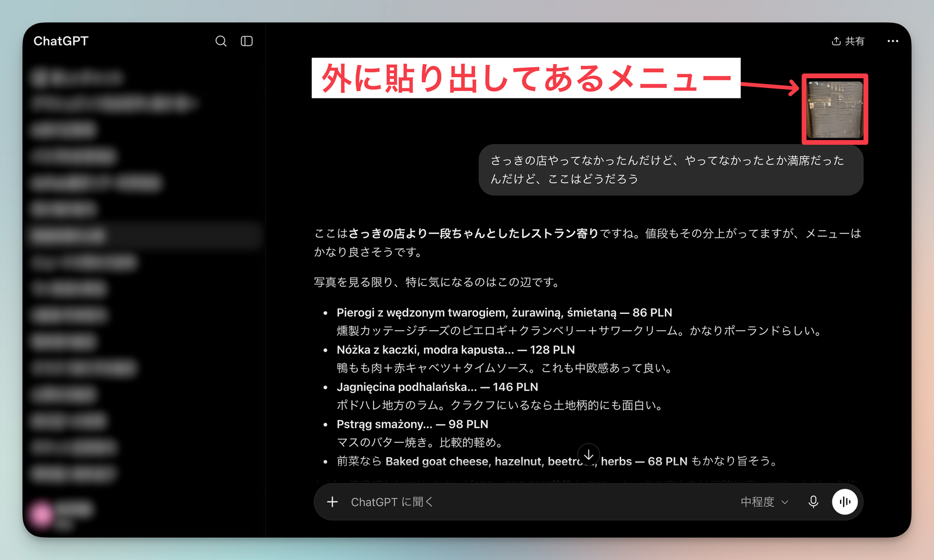Click 'Pierogi z wędzonym twarogiem' list line
This screenshot has height=560, width=934.
pyautogui.click(x=504, y=313)
